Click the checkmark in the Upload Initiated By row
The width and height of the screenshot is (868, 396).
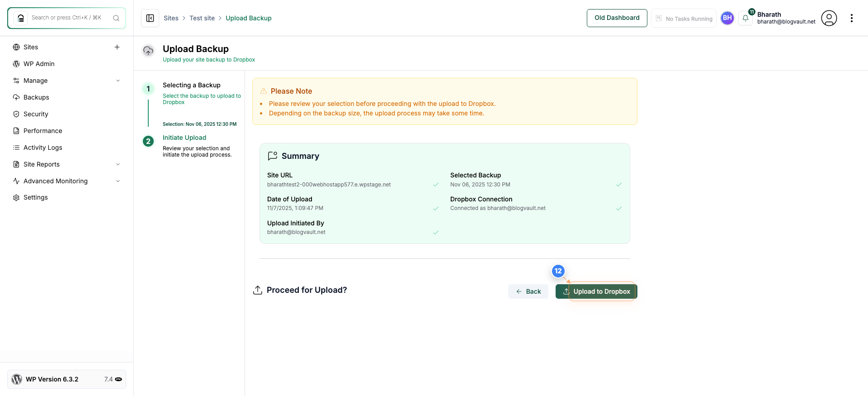(x=436, y=233)
